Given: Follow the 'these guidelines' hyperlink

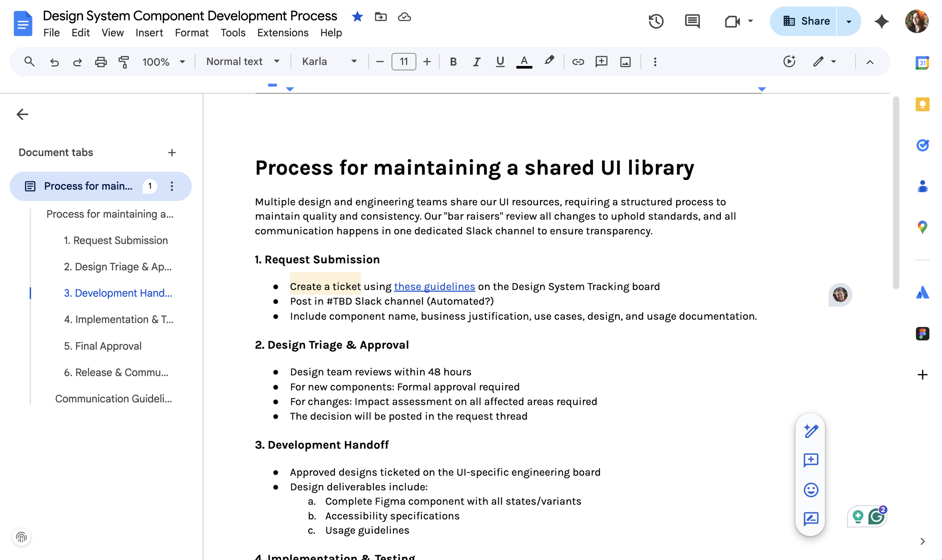Looking at the screenshot, I should tap(434, 287).
